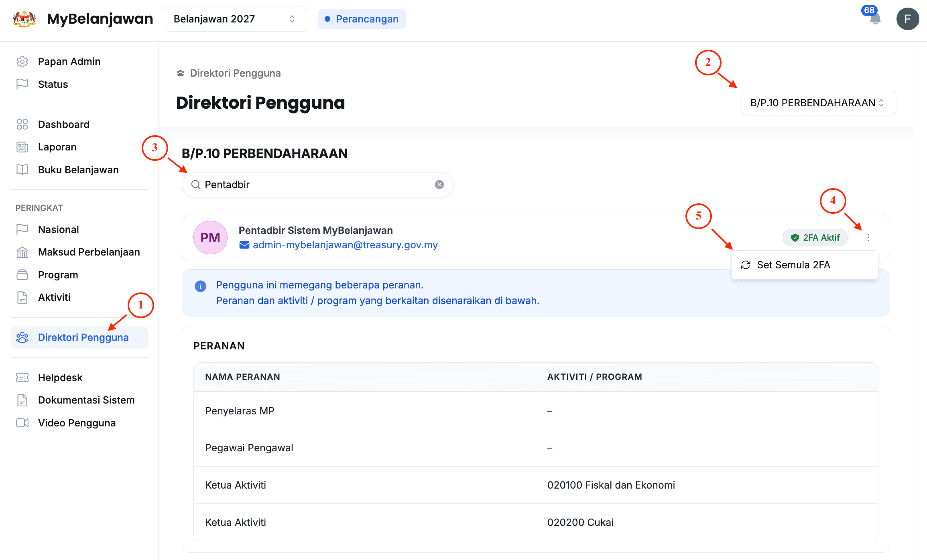Click the PM user avatar
The width and height of the screenshot is (927, 560).
[x=210, y=237]
